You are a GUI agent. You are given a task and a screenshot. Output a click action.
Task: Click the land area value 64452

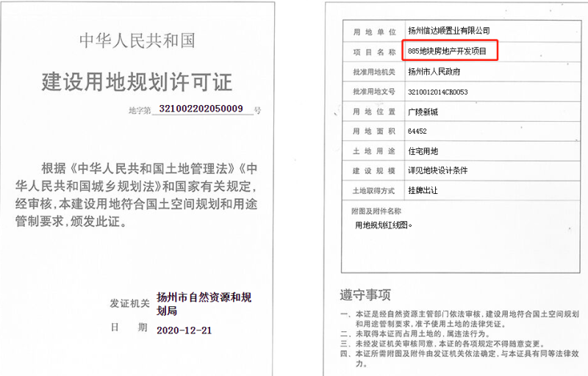pos(417,131)
